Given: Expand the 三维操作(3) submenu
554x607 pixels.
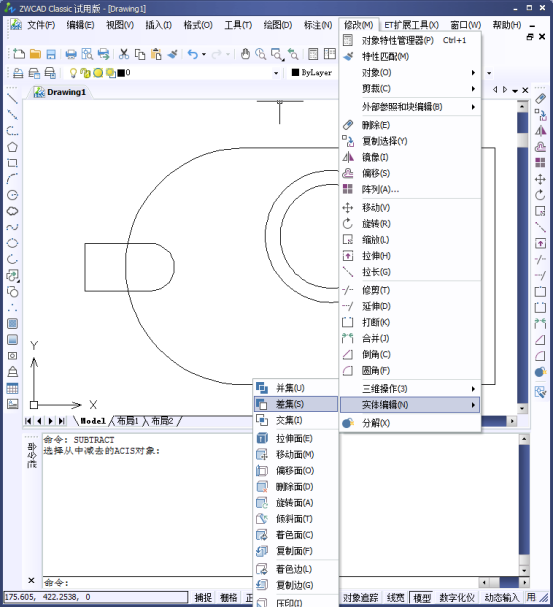Looking at the screenshot, I should [410, 389].
